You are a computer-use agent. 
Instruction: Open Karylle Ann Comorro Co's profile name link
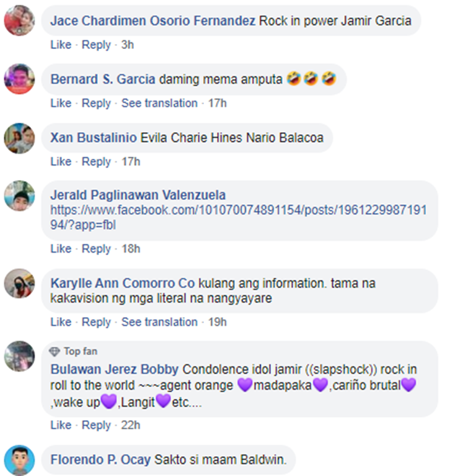pos(123,283)
